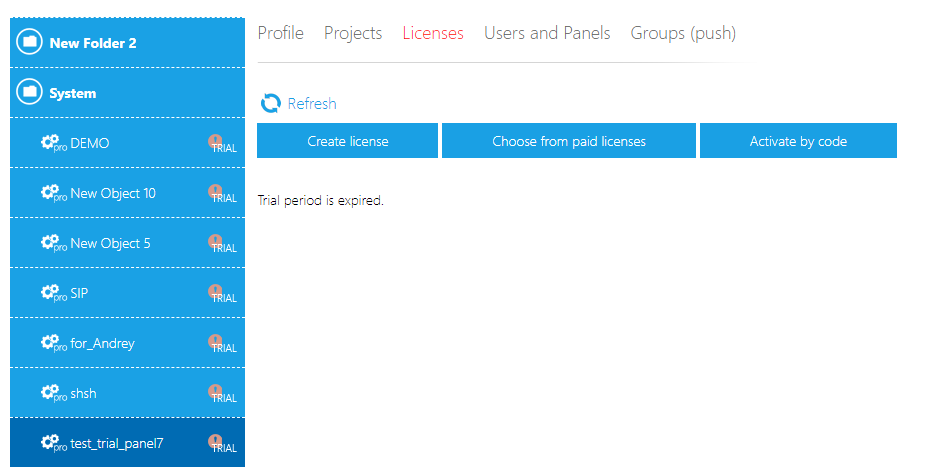Open the Profile tab
The width and height of the screenshot is (932, 467).
click(280, 33)
